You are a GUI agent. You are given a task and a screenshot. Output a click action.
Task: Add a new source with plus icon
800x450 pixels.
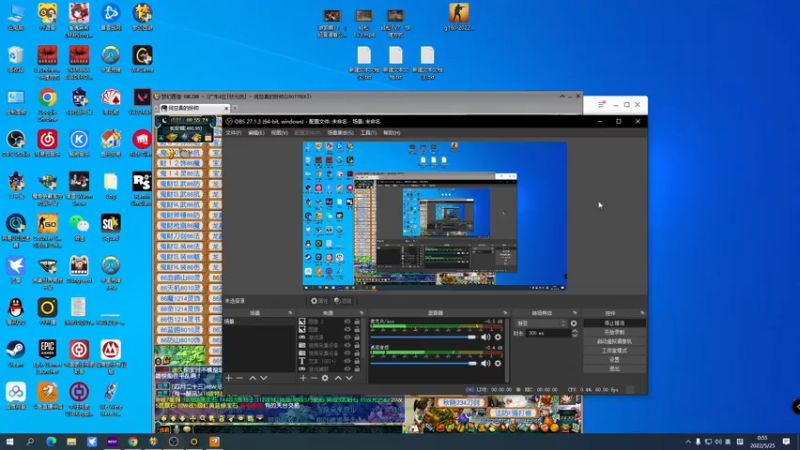coord(303,378)
